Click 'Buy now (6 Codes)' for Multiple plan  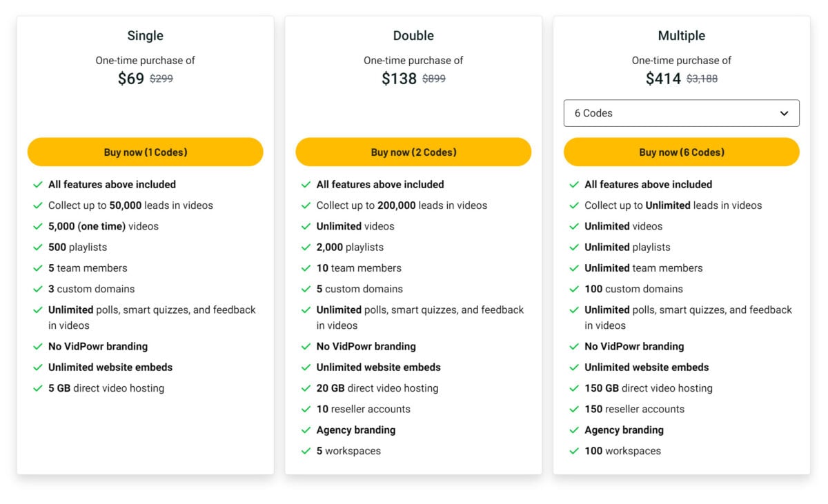[x=682, y=152]
